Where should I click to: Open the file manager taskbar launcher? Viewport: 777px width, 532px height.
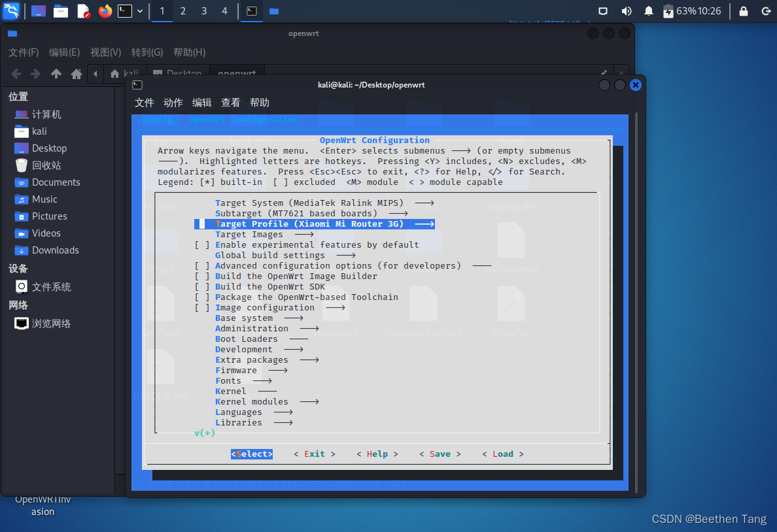[60, 11]
